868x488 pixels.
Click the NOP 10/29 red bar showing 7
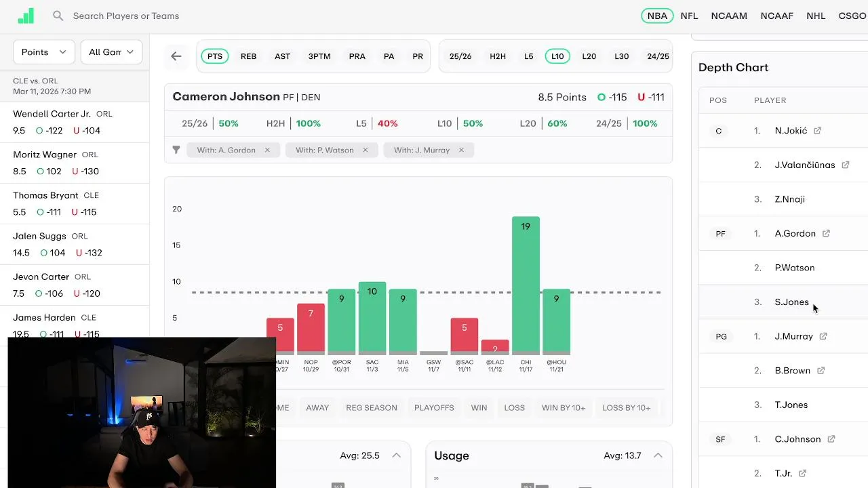[311, 329]
